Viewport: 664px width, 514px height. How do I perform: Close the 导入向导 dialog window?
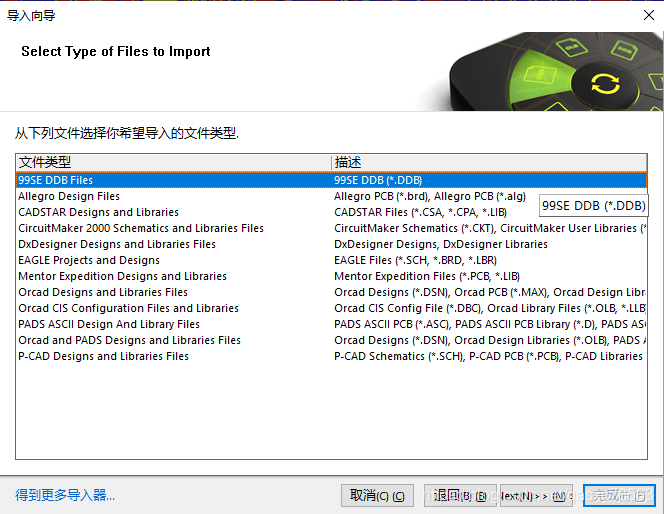click(x=647, y=15)
